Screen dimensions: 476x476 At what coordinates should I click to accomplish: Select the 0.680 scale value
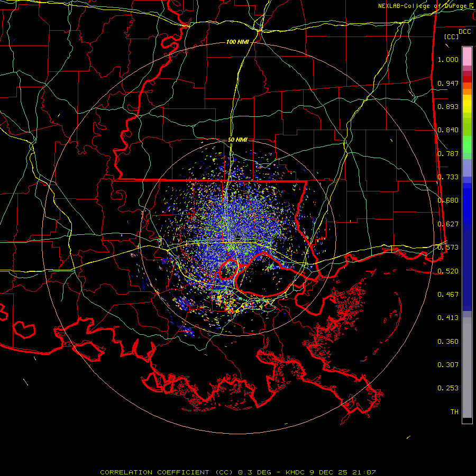click(x=448, y=200)
